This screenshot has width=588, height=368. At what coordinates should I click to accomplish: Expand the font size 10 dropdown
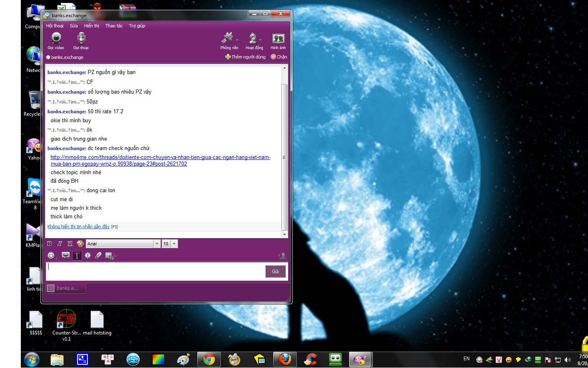coord(174,244)
